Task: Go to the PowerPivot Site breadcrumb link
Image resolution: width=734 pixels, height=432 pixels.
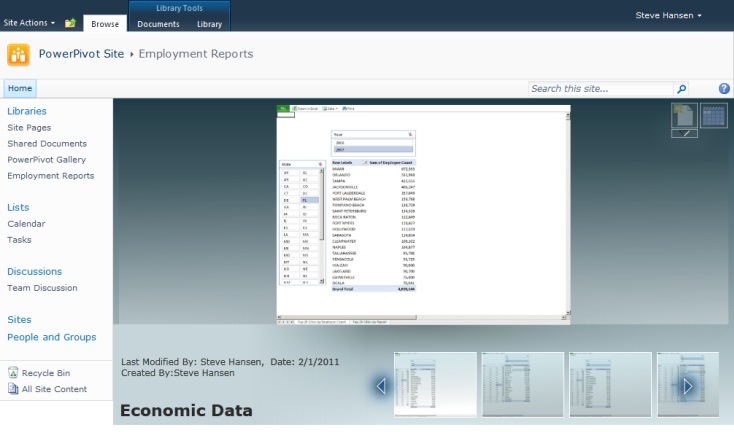Action: click(81, 54)
